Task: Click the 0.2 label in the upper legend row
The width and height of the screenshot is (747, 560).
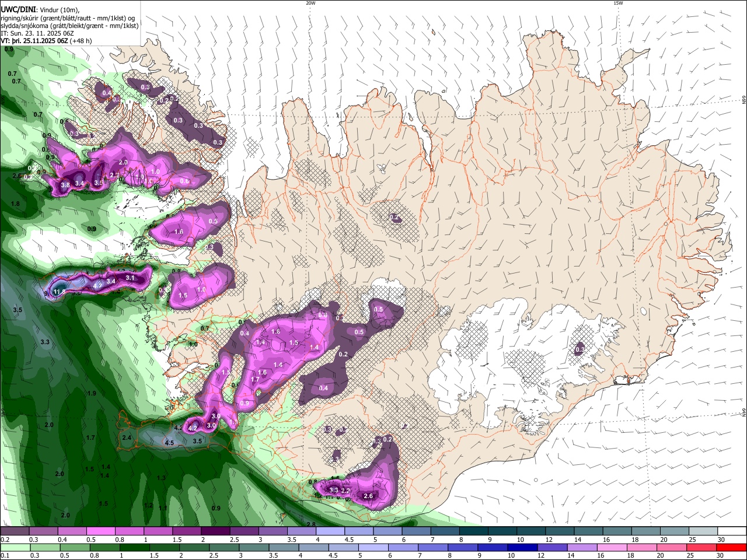Action: (x=5, y=540)
